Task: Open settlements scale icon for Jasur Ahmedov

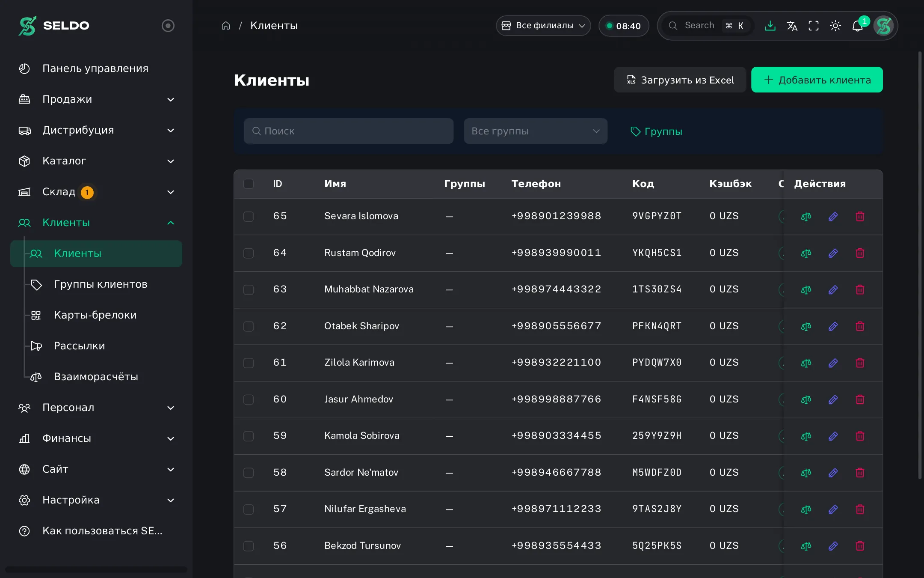Action: click(806, 399)
